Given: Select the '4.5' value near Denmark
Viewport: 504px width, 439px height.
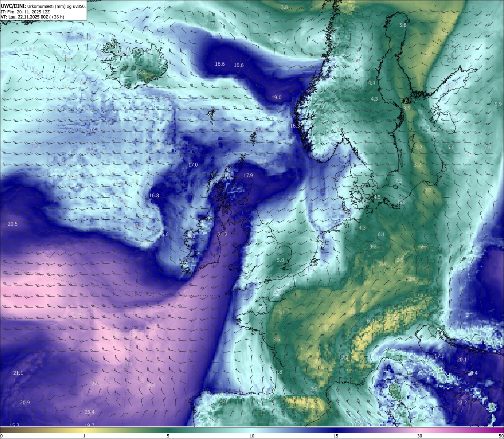Looking at the screenshot, I should click(377, 197).
